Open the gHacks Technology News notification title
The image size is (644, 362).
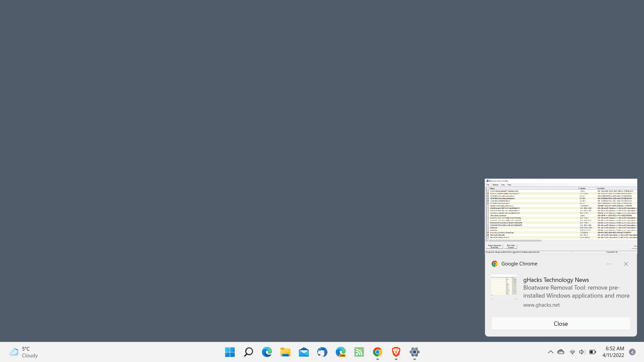pyautogui.click(x=556, y=280)
